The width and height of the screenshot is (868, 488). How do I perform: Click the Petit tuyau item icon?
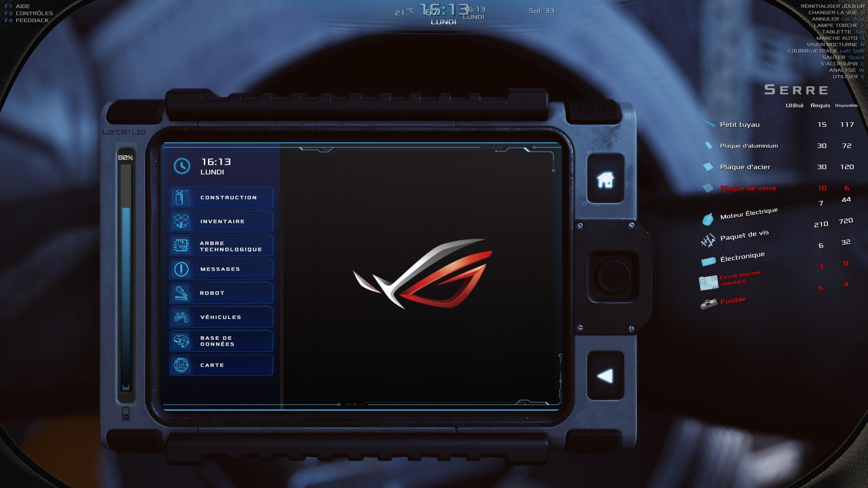708,123
